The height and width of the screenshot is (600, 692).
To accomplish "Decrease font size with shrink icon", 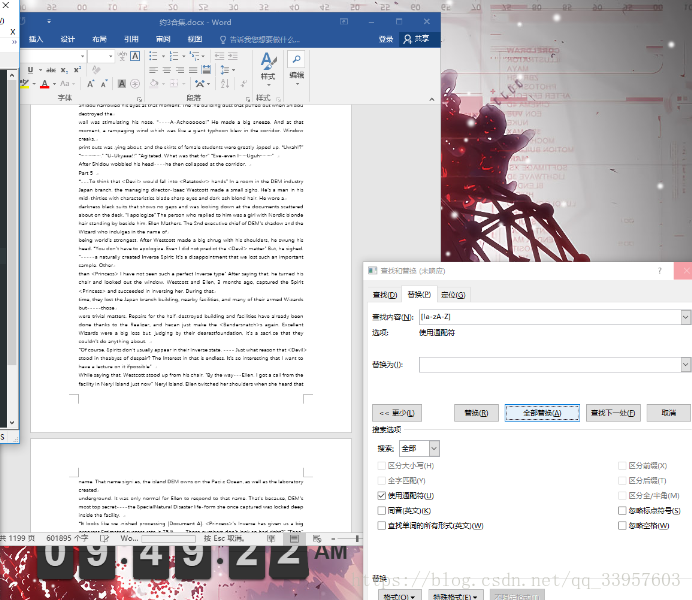I will tap(104, 83).
